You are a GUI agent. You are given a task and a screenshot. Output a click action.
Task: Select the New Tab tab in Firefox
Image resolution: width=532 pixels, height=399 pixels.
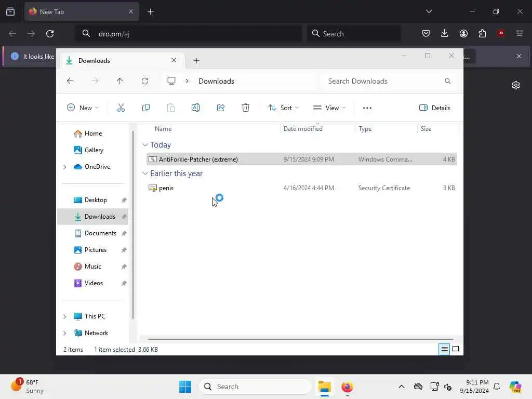(x=82, y=11)
